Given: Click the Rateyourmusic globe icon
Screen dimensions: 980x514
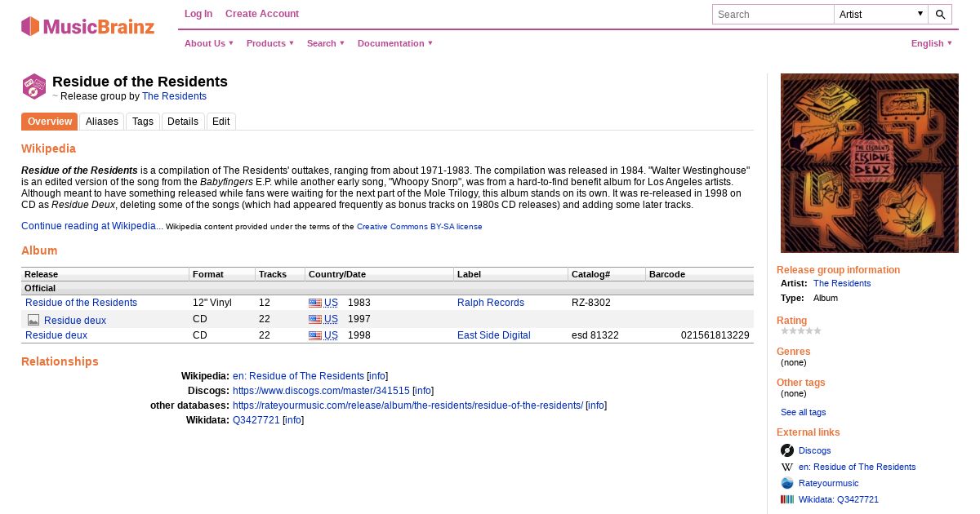Looking at the screenshot, I should 787,483.
